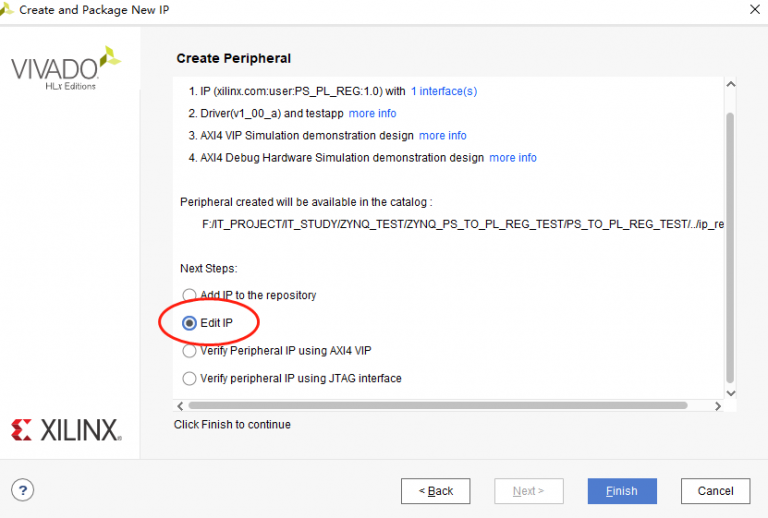Click the Finish button
This screenshot has width=768, height=518.
point(622,491)
